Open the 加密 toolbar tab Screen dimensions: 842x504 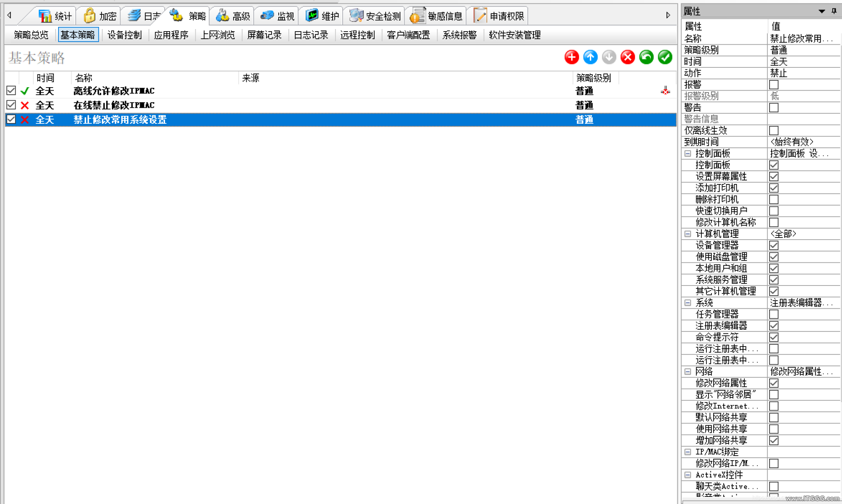point(100,16)
